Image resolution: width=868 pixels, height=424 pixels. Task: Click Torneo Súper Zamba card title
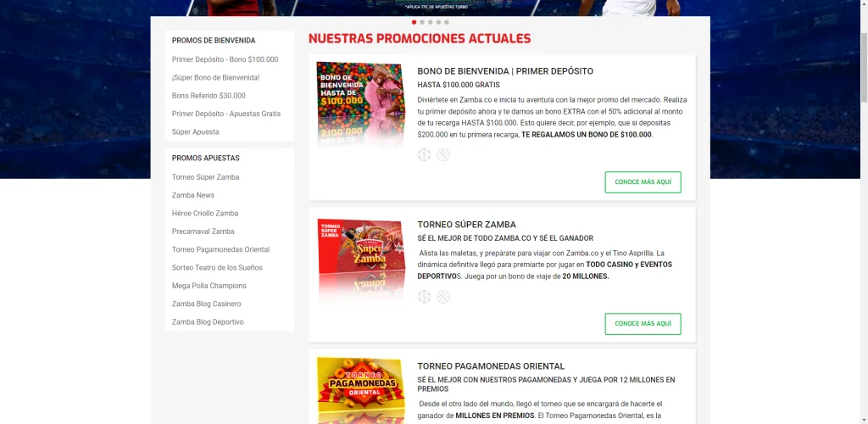[x=467, y=225]
